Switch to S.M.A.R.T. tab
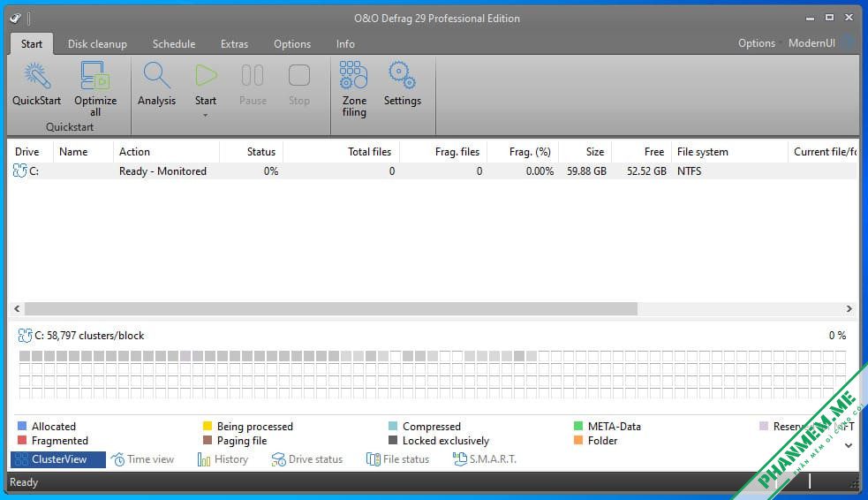Viewport: 868px width, 500px height. [485, 459]
